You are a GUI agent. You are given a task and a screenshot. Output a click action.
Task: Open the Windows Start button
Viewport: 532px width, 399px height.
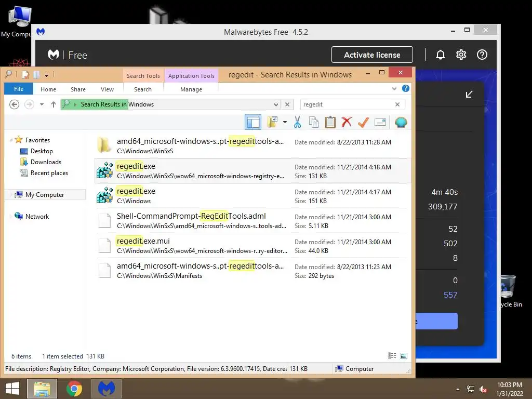pyautogui.click(x=12, y=389)
